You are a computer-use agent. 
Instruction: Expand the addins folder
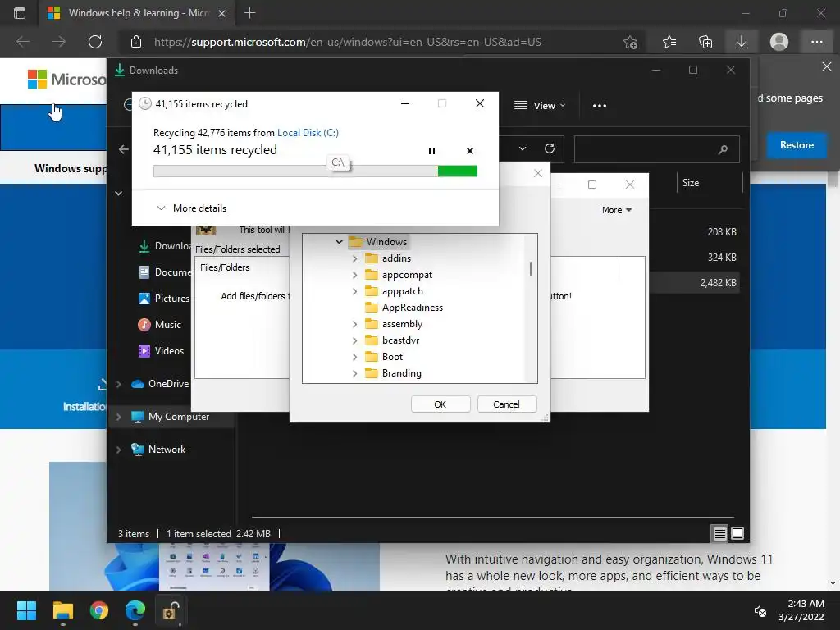click(354, 258)
